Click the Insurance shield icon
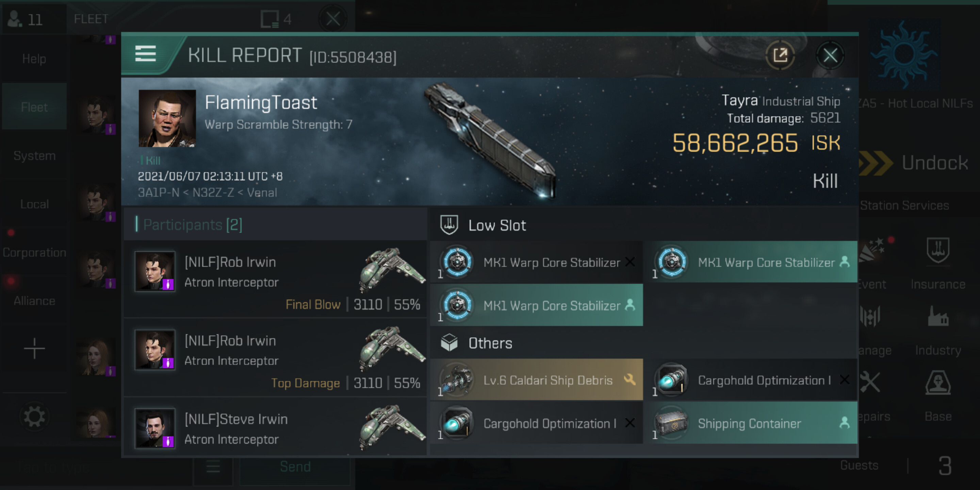This screenshot has width=980, height=490. pos(938,251)
